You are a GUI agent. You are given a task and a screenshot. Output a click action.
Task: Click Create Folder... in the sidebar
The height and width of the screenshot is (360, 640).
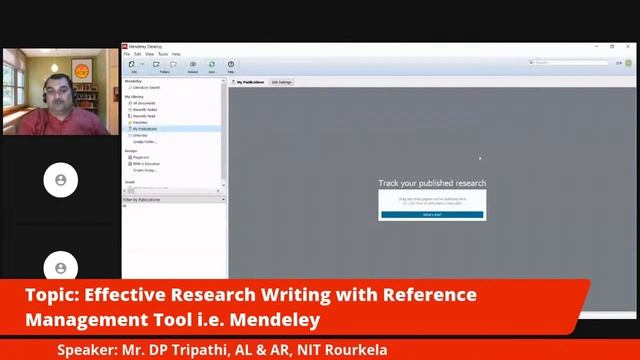pyautogui.click(x=145, y=142)
